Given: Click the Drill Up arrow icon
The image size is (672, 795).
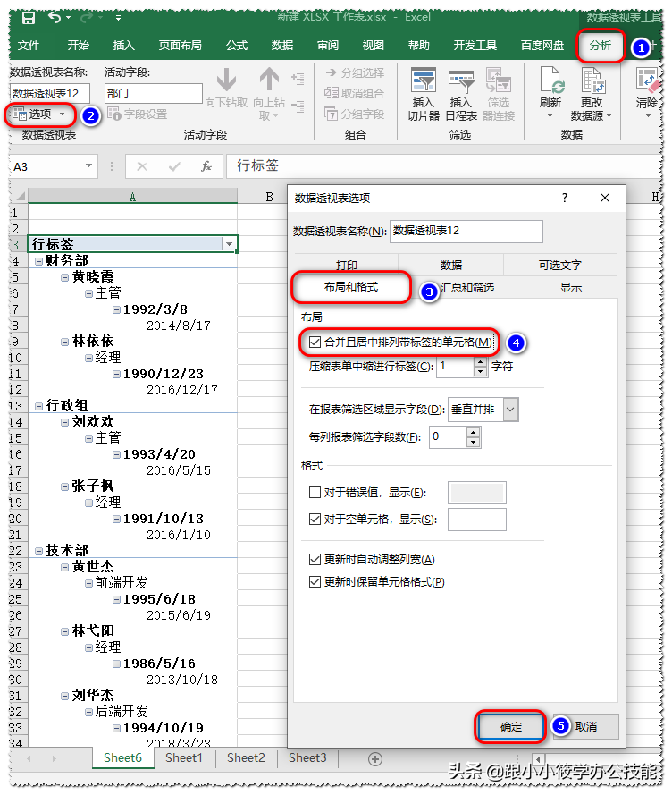Looking at the screenshot, I should click(x=269, y=80).
